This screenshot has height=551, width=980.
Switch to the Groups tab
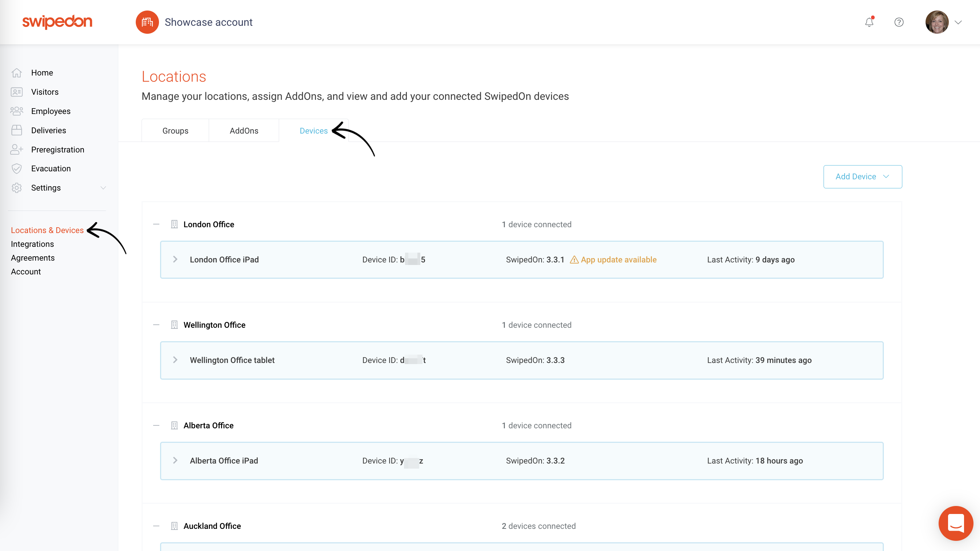[175, 131]
